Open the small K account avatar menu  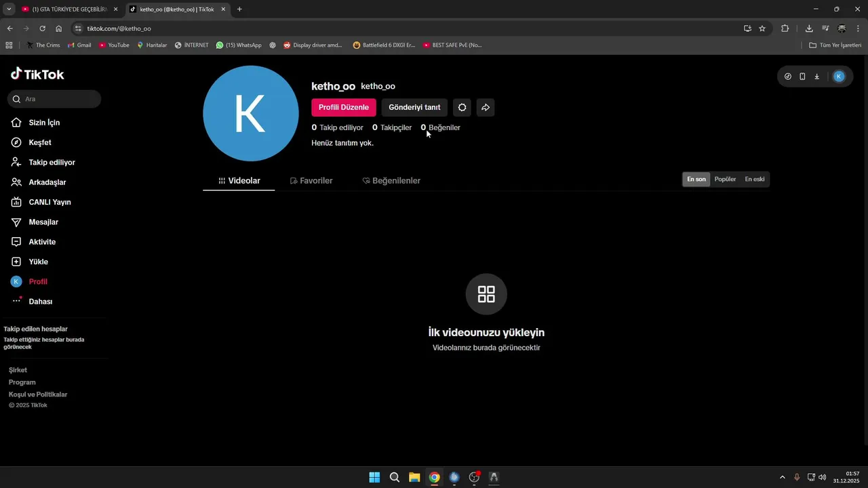tap(839, 77)
